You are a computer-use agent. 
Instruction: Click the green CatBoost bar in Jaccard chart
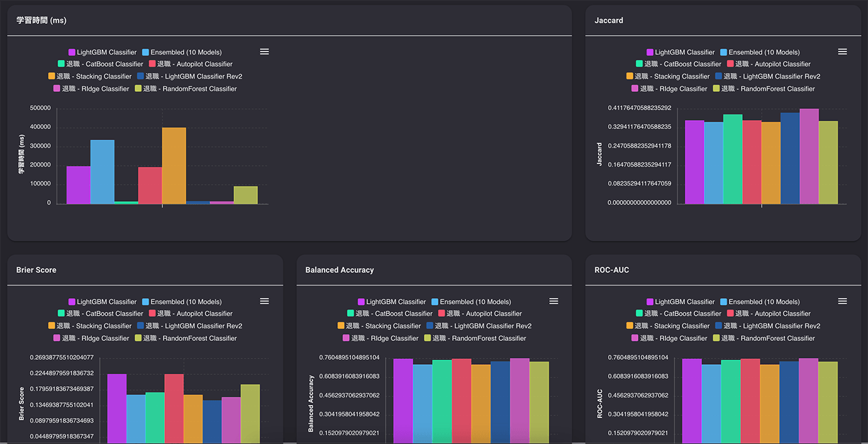[x=733, y=159]
